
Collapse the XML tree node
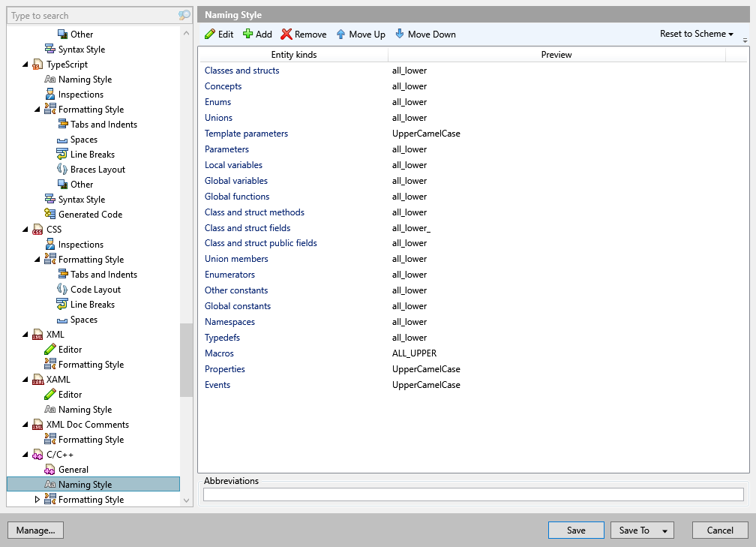click(25, 334)
